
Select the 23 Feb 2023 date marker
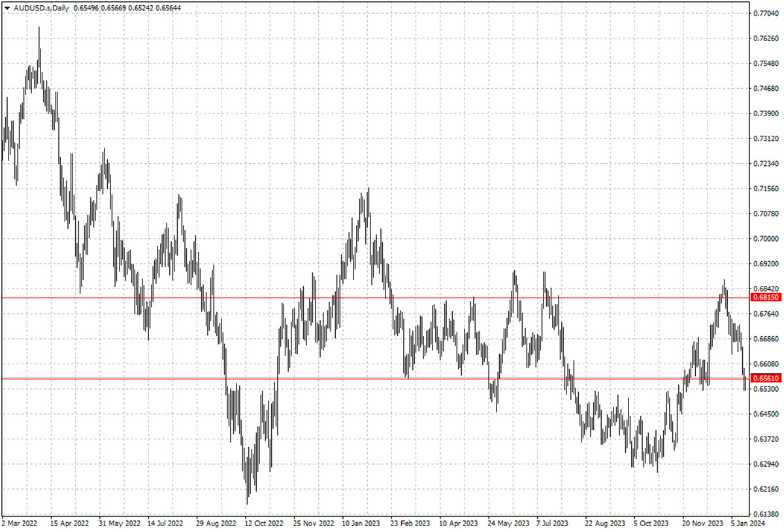[x=410, y=524]
